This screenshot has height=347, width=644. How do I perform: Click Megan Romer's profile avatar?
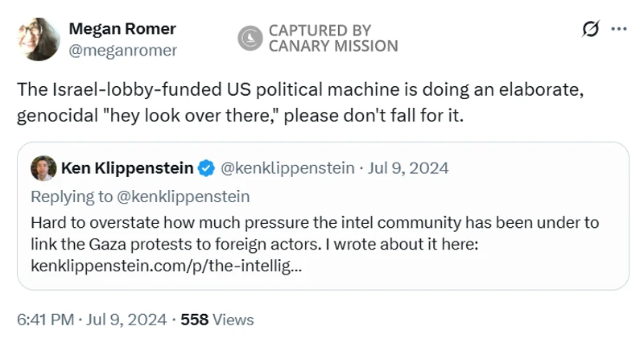click(x=37, y=38)
